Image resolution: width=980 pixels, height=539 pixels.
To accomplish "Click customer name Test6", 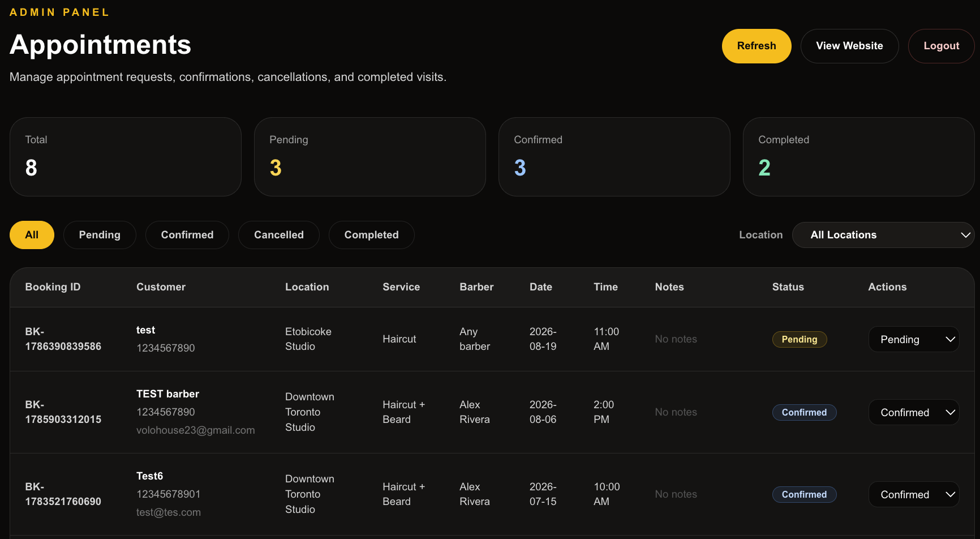I will coord(149,476).
